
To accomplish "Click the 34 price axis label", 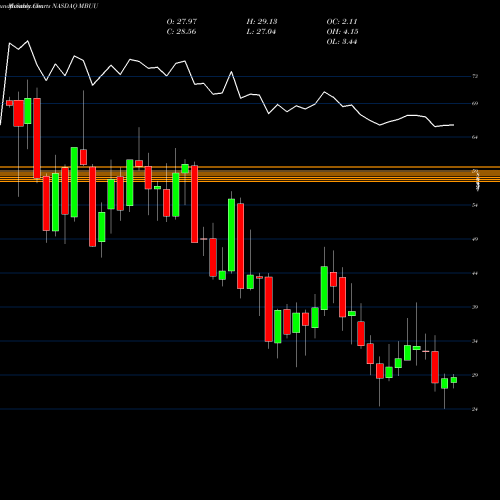I will click(475, 341).
